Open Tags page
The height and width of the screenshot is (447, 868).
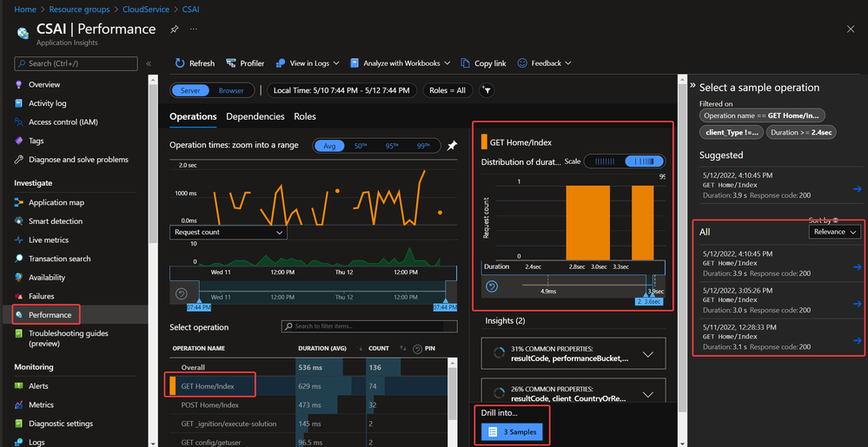36,141
